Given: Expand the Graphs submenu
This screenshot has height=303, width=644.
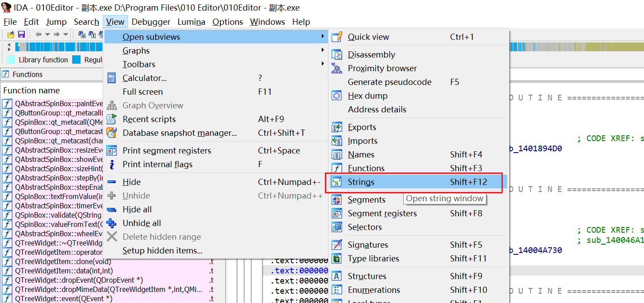Looking at the screenshot, I should [x=216, y=50].
